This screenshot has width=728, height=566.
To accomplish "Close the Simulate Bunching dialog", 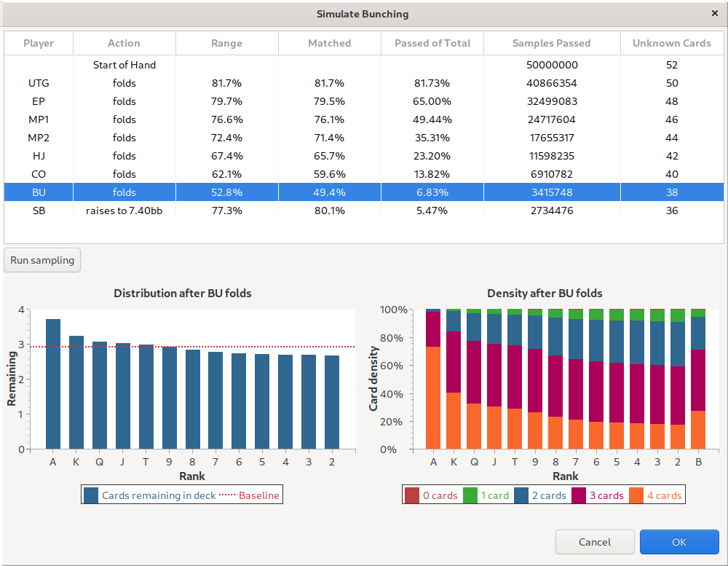I will [x=715, y=13].
